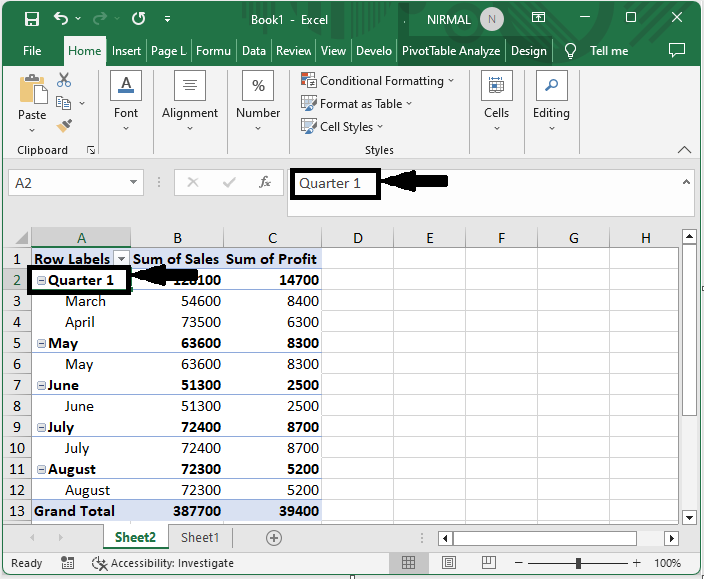Switch to the Review tab

[x=294, y=51]
